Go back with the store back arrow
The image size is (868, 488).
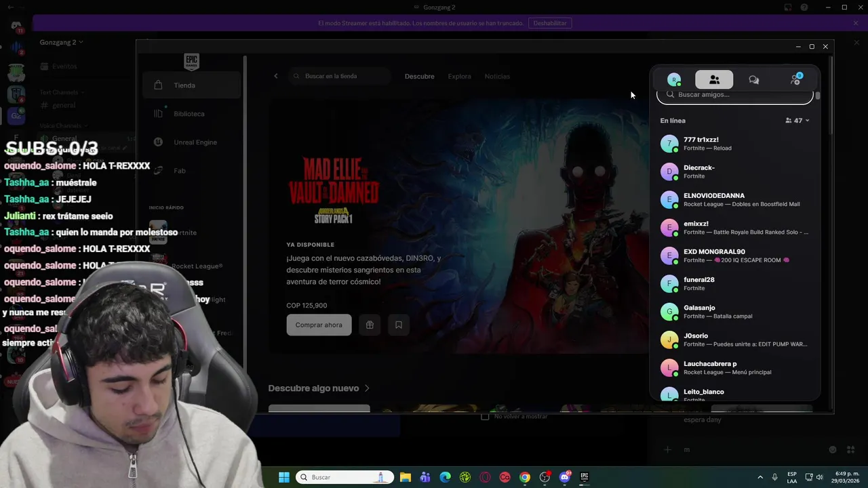point(276,76)
